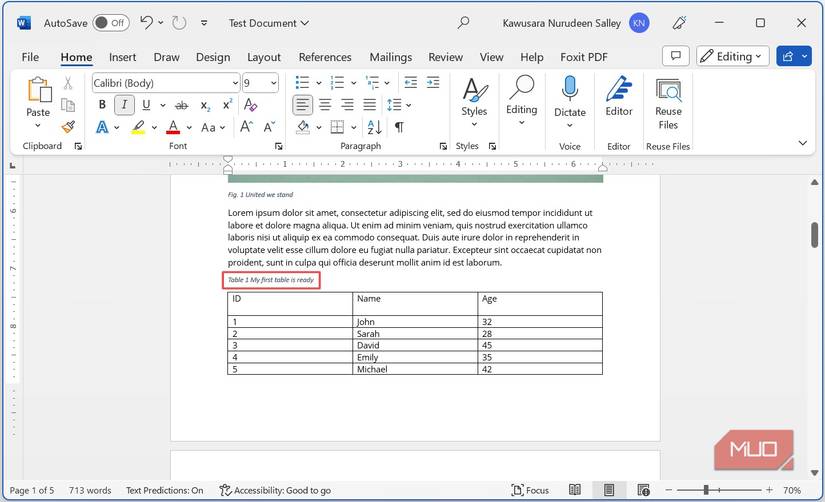The height and width of the screenshot is (502, 825).
Task: Click Accessibility: Good to go status
Action: 276,490
